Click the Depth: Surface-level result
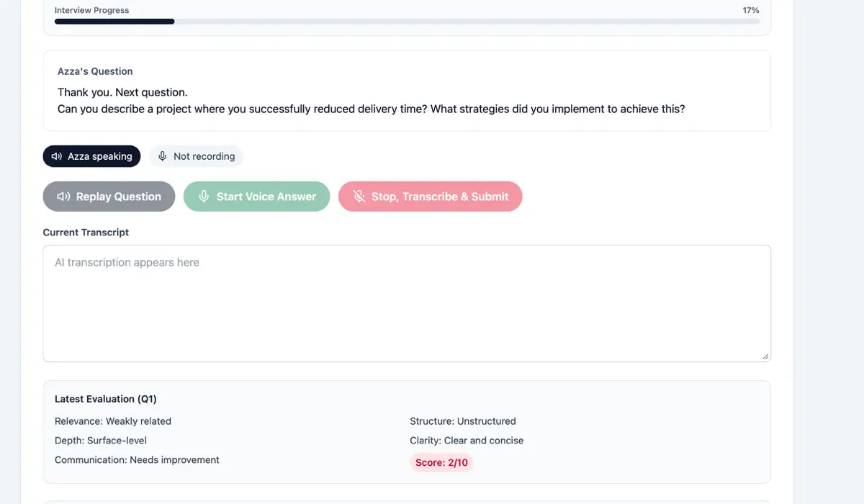The width and height of the screenshot is (864, 504). point(101,440)
